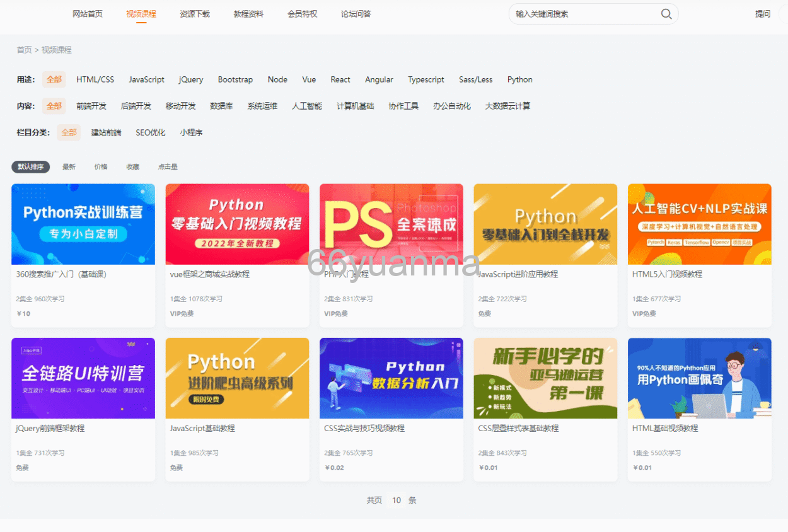This screenshot has height=532, width=788.
Task: Filter by React usage
Action: (340, 79)
